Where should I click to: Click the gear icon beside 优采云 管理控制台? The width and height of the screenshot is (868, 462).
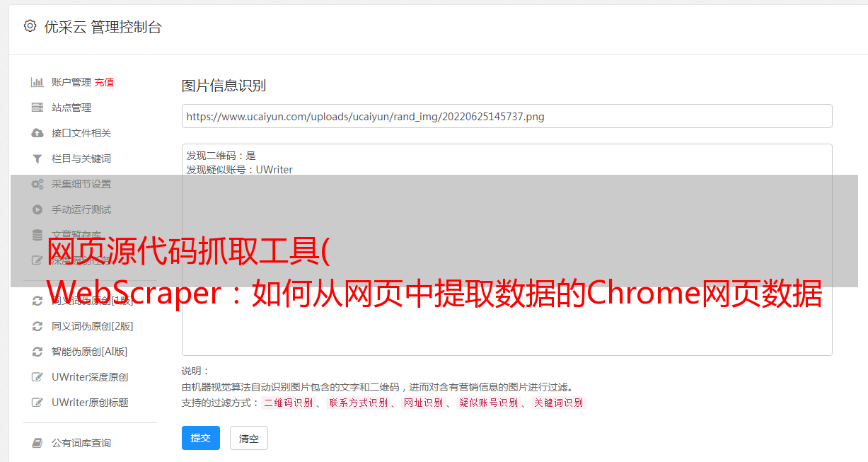(x=30, y=26)
